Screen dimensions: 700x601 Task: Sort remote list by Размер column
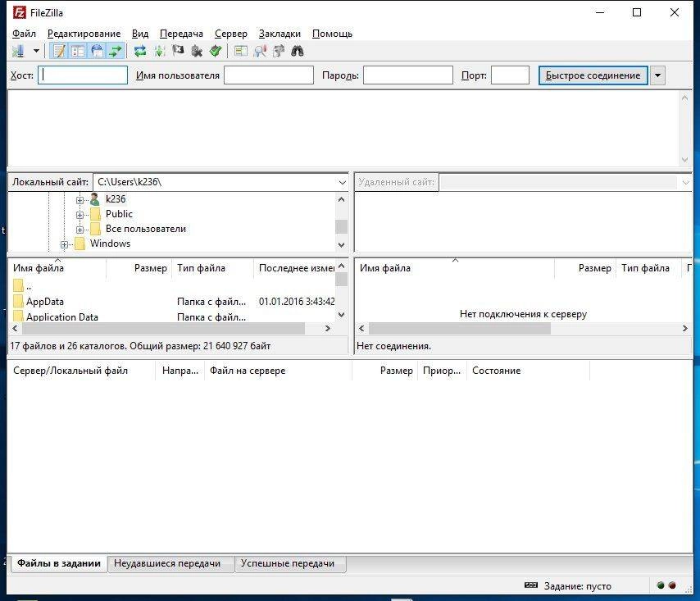click(x=585, y=268)
